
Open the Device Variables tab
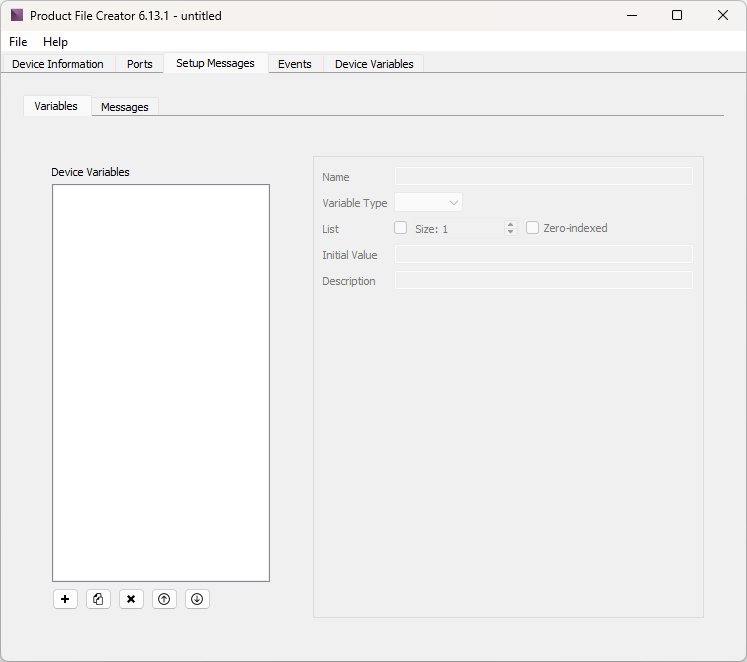pyautogui.click(x=374, y=64)
